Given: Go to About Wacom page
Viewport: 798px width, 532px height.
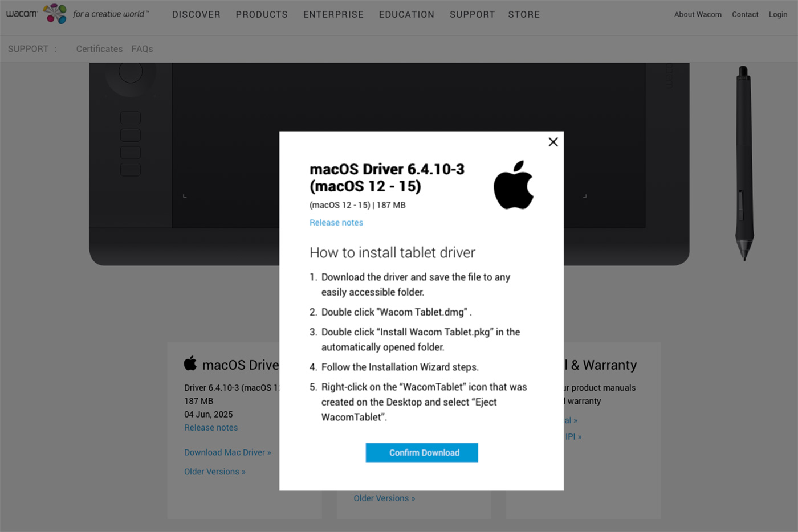Looking at the screenshot, I should pyautogui.click(x=698, y=14).
